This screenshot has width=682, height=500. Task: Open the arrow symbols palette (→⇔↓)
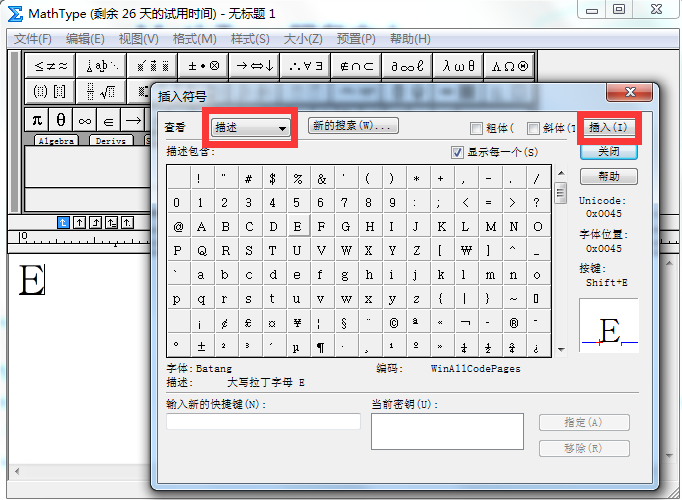click(x=254, y=66)
